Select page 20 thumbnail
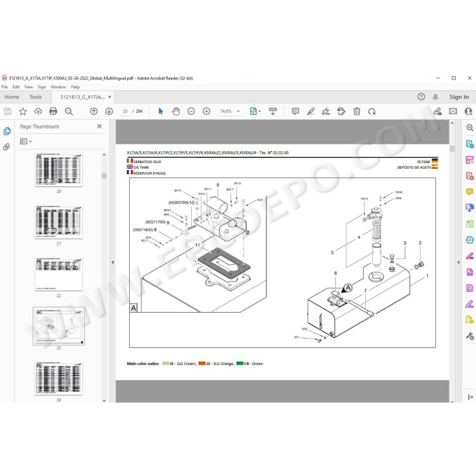 tap(58, 170)
